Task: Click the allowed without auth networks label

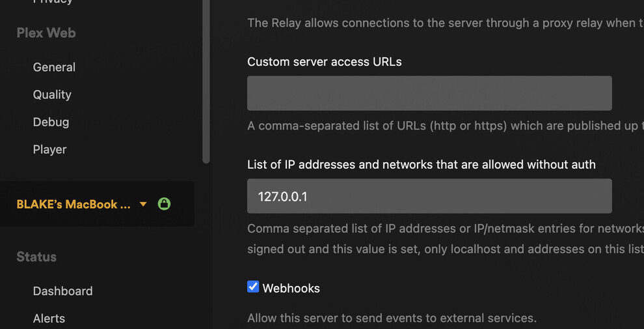Action: click(421, 165)
